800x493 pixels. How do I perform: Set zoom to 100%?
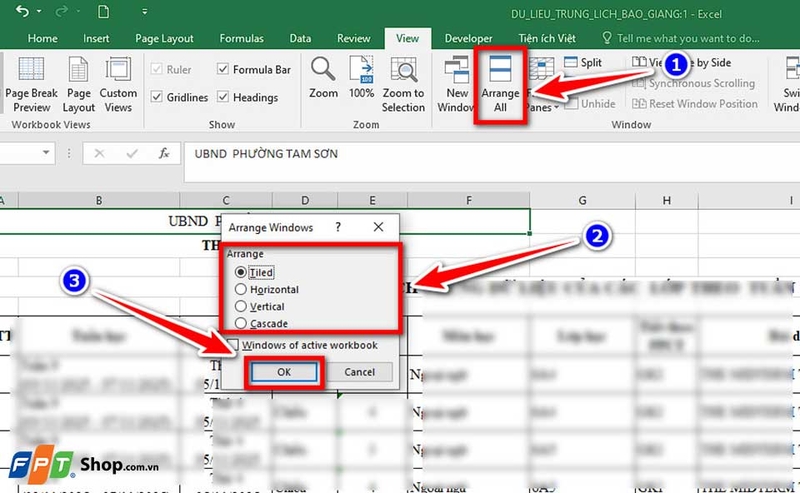tap(362, 78)
